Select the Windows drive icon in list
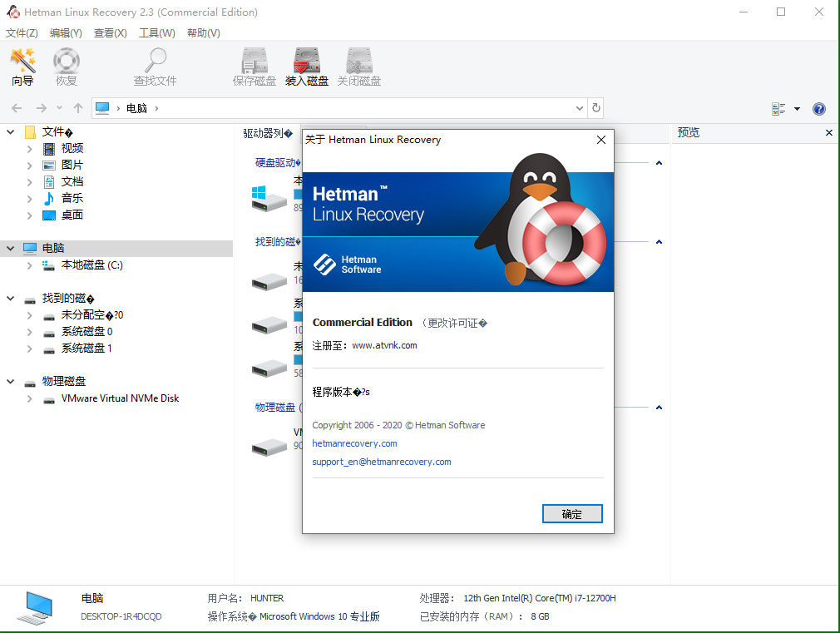 269,198
